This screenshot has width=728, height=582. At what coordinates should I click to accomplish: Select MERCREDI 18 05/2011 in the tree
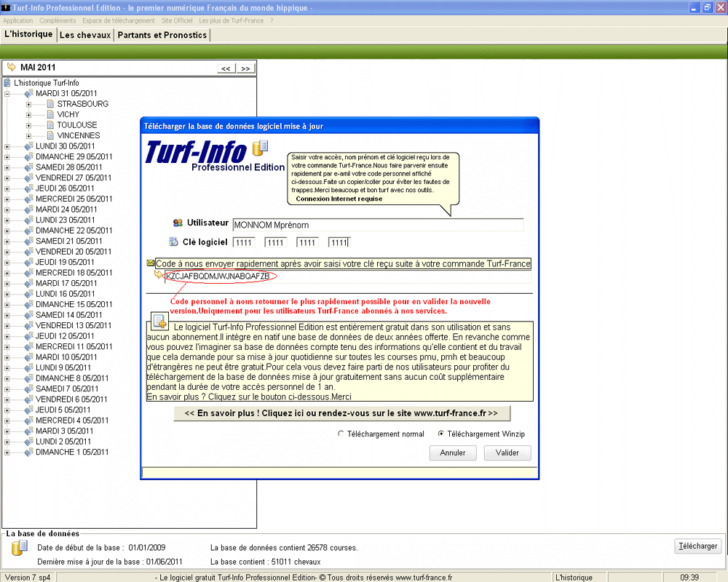point(74,273)
